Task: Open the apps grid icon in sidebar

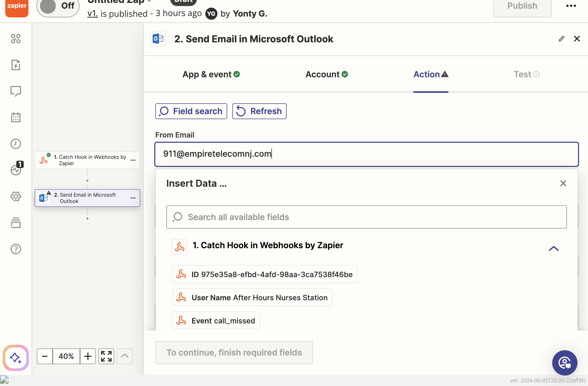Action: tap(16, 39)
